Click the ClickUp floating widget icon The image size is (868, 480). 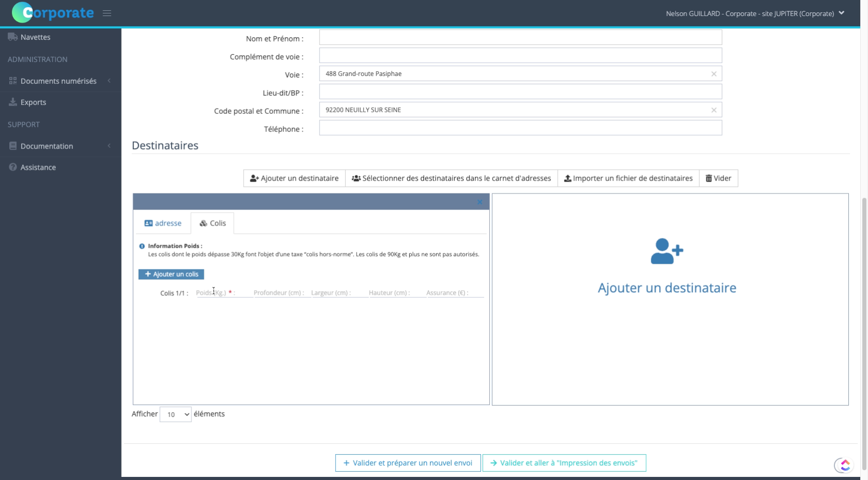tap(844, 466)
